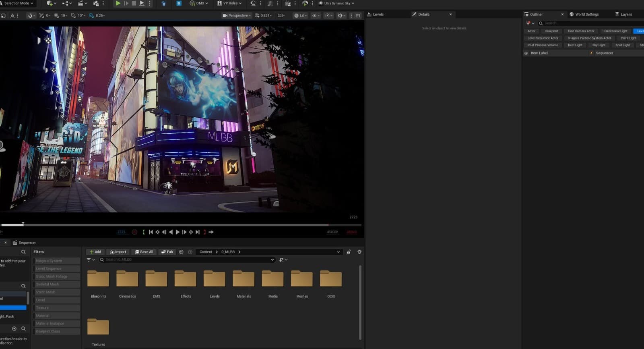Toggle the Texture filter
Screen dimensions: 644x349
(x=56, y=308)
